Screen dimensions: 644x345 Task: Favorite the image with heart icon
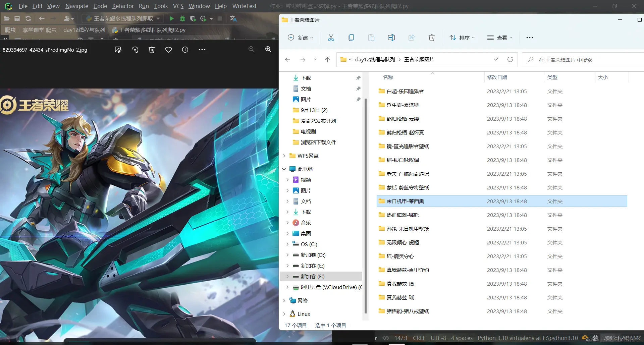tap(168, 50)
